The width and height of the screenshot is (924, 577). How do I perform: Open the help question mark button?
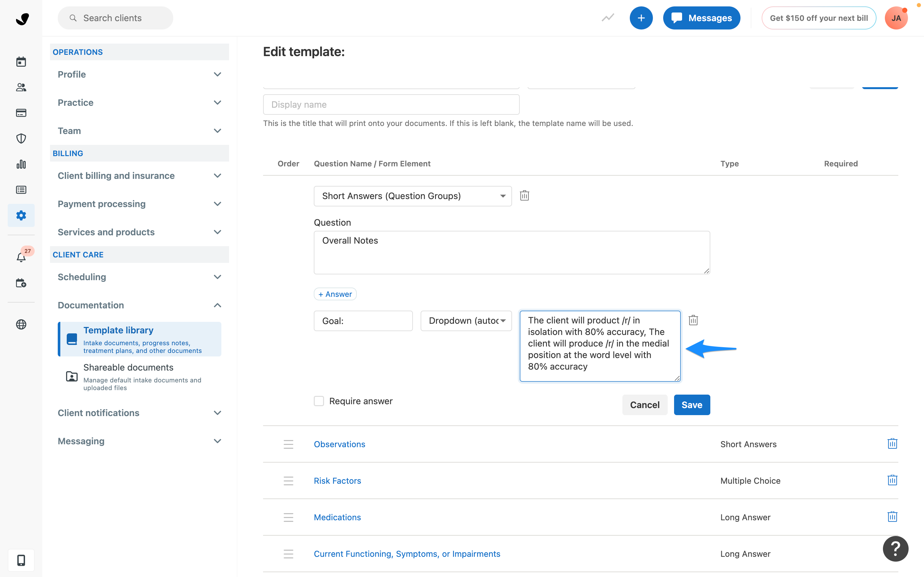(895, 548)
